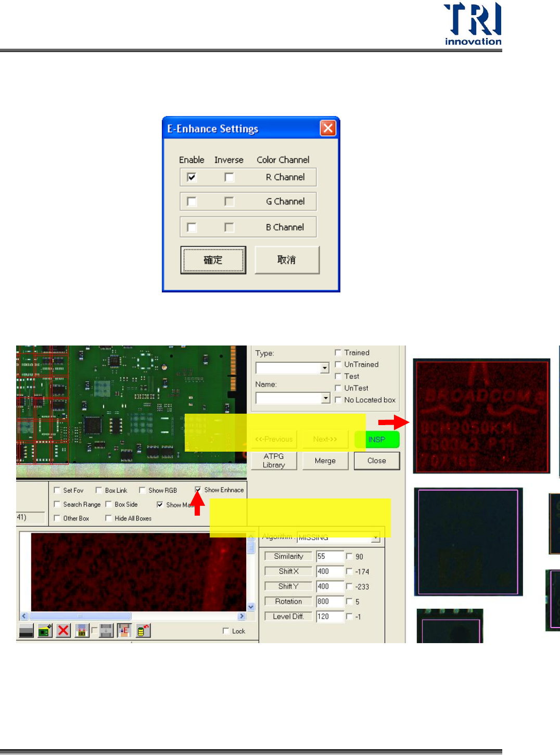560x755 pixels.
Task: Click the gray-black bar toolbar icon
Action: coord(26,631)
